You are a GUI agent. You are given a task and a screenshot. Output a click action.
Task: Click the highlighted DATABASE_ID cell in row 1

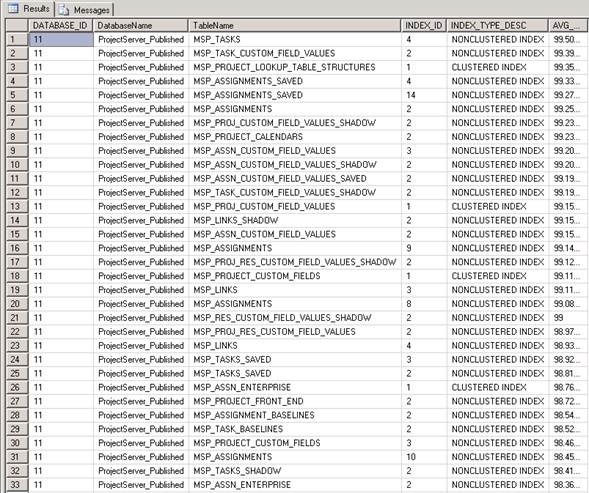click(61, 39)
